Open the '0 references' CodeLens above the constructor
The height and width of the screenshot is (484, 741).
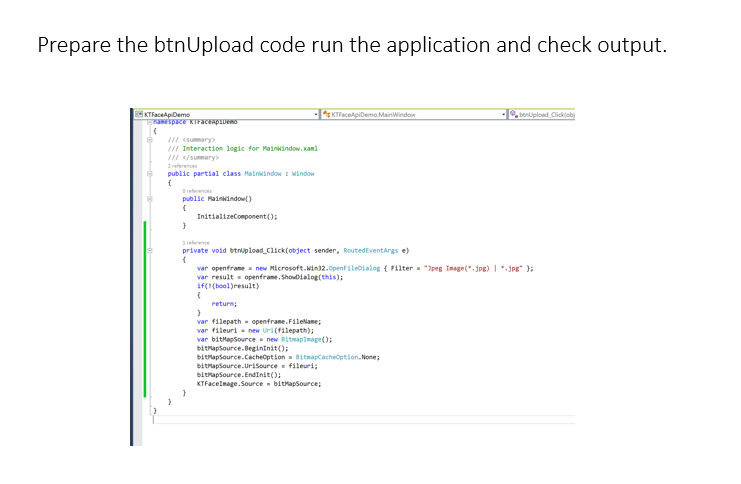click(198, 191)
